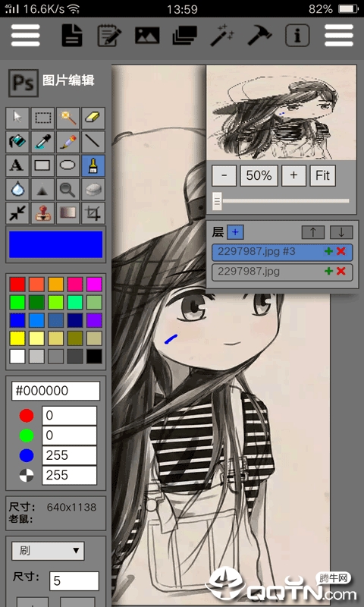Select the Clone Stamp tool
The image size is (364, 607).
click(42, 213)
